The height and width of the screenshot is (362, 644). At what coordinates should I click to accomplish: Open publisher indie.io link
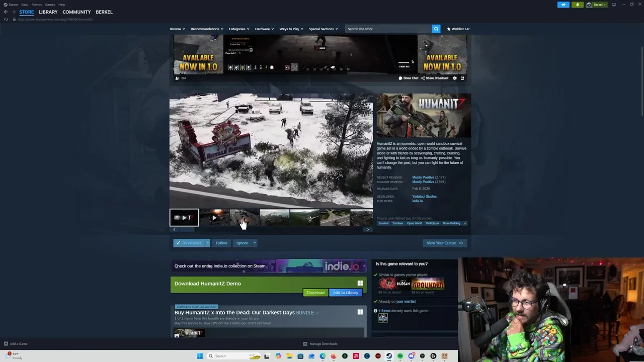[418, 201]
